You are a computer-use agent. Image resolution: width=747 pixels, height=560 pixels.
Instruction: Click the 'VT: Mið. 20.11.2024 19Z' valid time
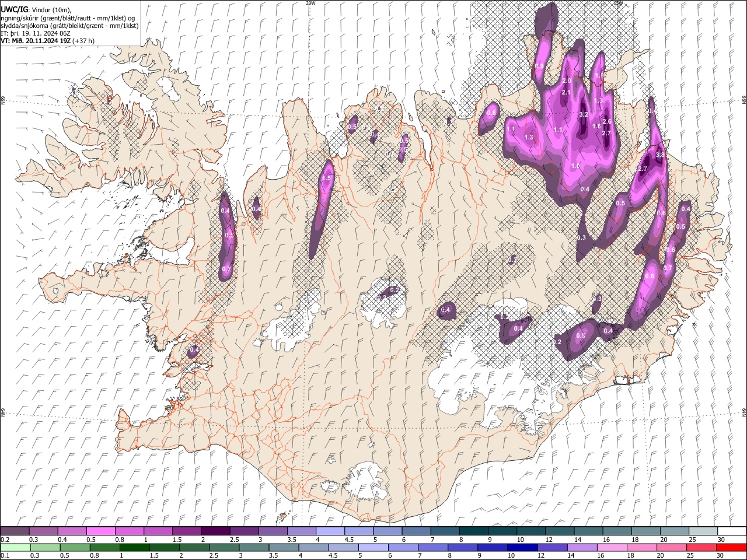tap(36, 41)
